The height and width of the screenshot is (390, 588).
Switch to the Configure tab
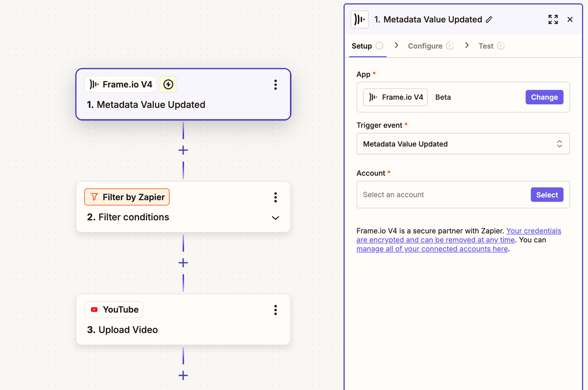click(425, 46)
